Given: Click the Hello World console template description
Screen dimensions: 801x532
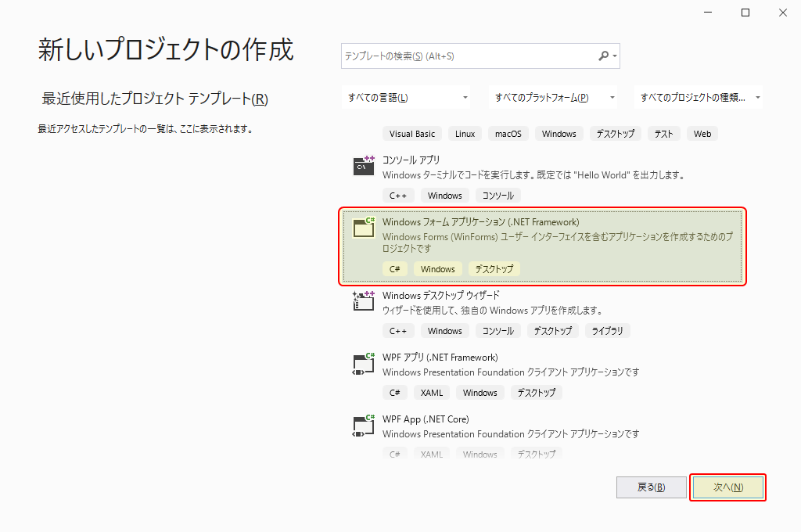Looking at the screenshot, I should (533, 175).
